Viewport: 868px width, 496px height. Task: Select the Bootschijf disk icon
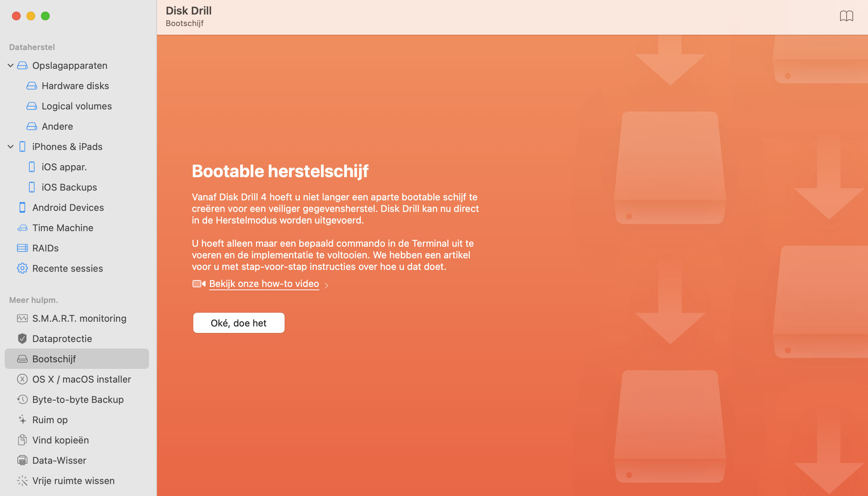(22, 358)
